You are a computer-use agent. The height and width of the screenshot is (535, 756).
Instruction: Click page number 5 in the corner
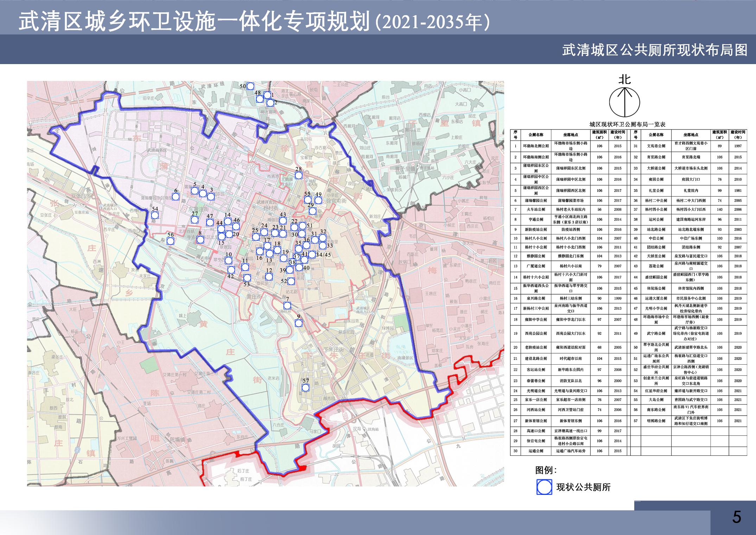[x=736, y=517]
